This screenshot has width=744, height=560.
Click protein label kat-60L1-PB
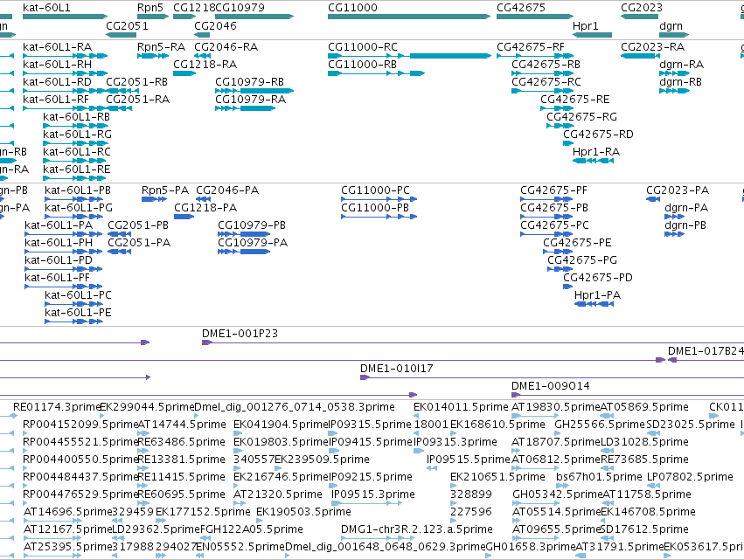coord(78,190)
